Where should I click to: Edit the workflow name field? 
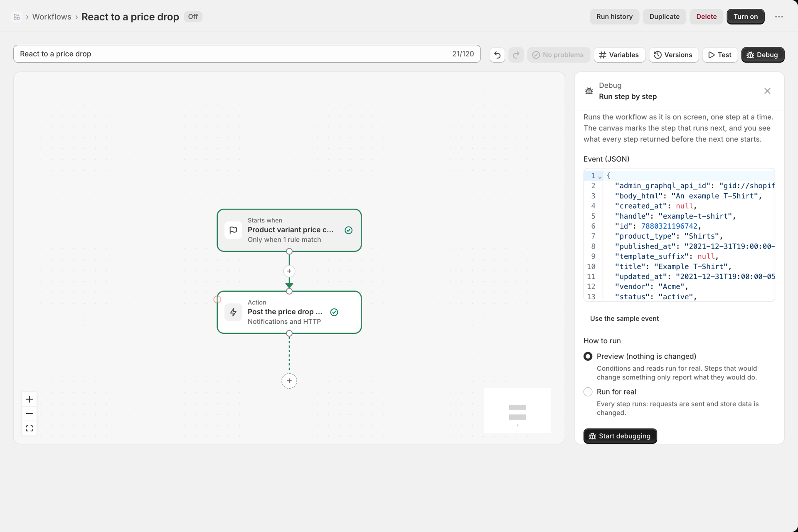(247, 54)
